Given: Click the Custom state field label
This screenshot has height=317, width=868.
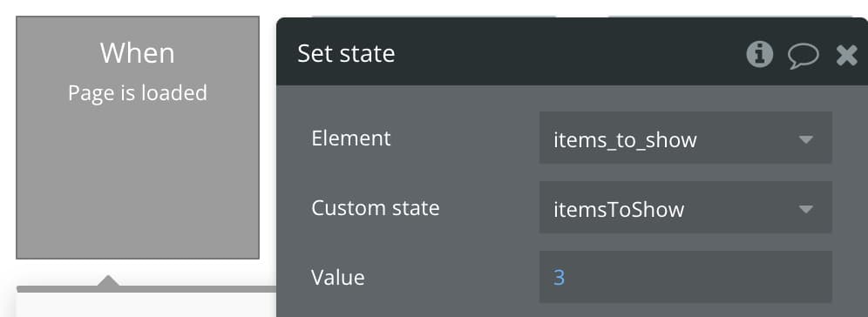Looking at the screenshot, I should 376,208.
